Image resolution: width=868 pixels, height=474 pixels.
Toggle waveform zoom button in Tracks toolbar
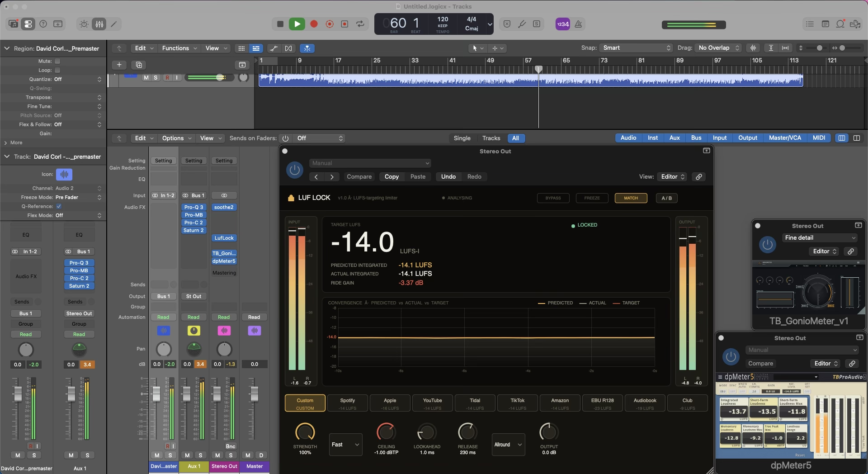(753, 48)
